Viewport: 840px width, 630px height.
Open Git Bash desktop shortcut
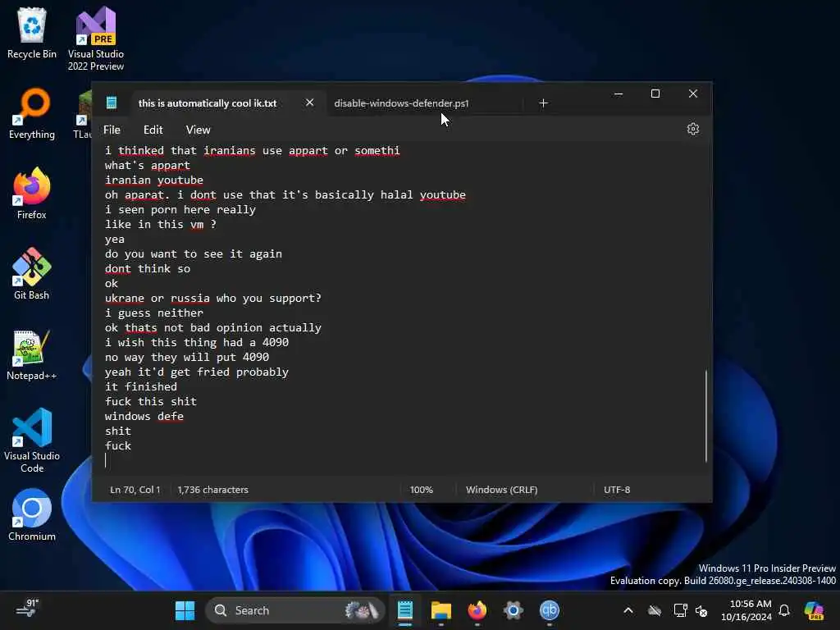pos(32,274)
